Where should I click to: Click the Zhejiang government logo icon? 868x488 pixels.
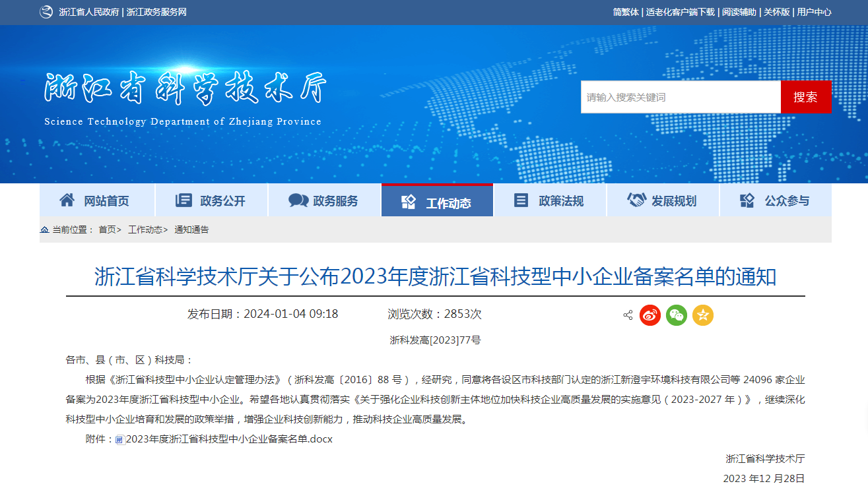pos(46,12)
